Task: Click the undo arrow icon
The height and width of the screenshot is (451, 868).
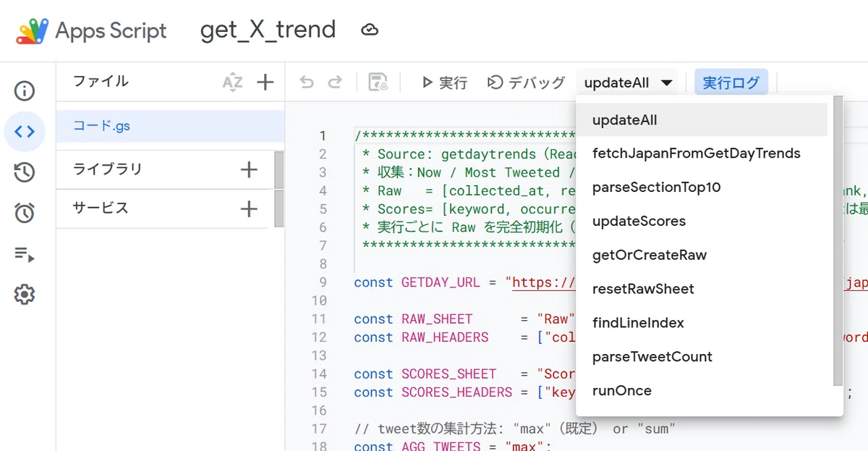Action: click(x=307, y=83)
